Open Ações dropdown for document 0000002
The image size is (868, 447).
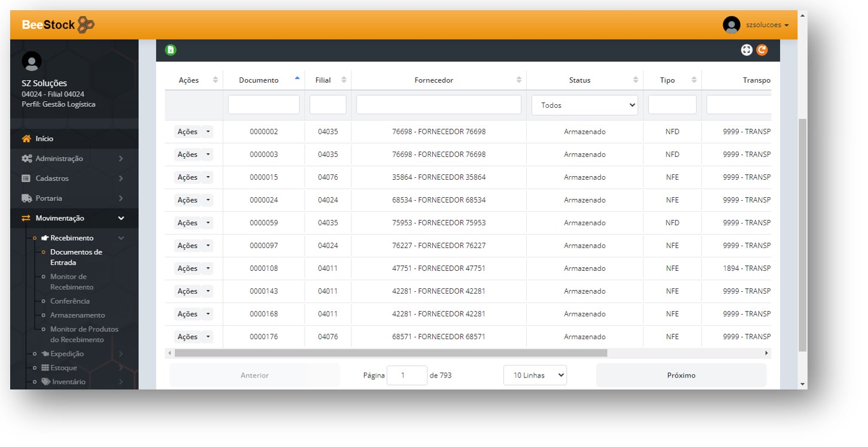click(x=208, y=132)
